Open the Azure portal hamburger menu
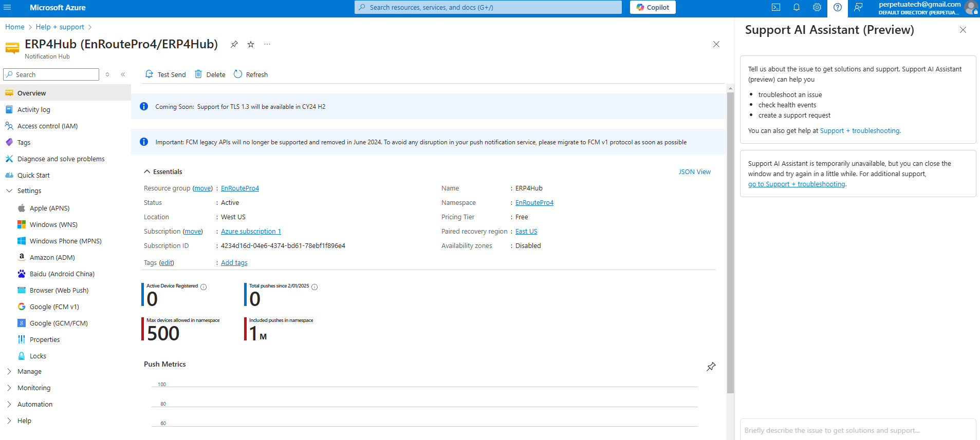This screenshot has width=980, height=440. tap(7, 7)
